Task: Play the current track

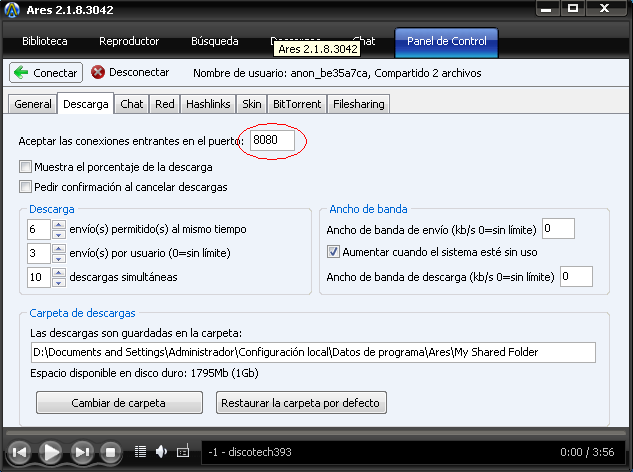Action: point(50,452)
